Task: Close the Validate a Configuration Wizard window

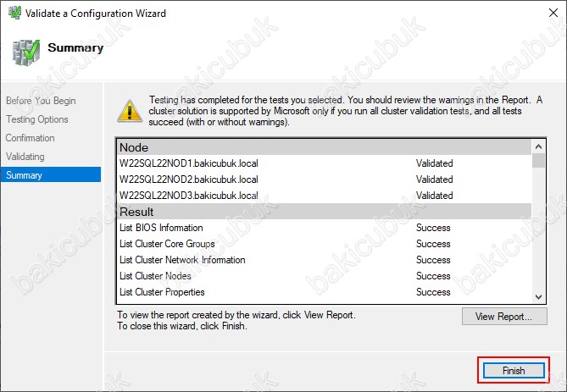Action: (553, 13)
